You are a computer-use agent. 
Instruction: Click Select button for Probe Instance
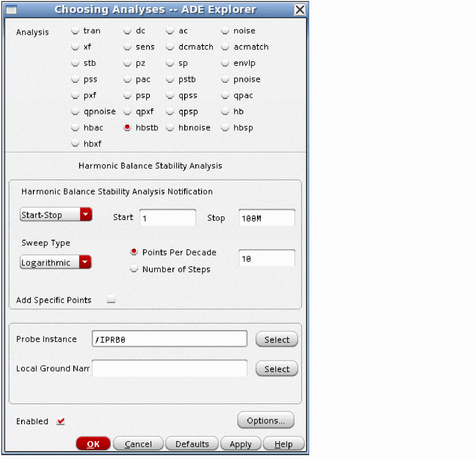(277, 340)
